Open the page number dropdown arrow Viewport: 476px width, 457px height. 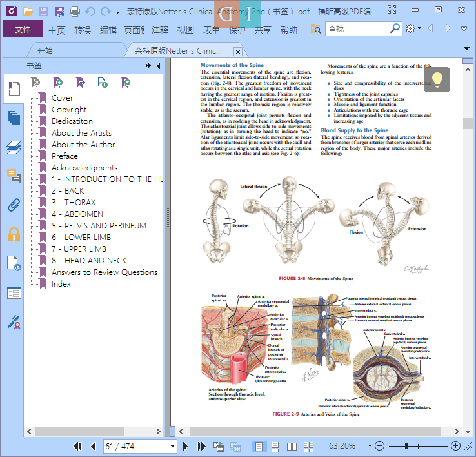coord(172,446)
